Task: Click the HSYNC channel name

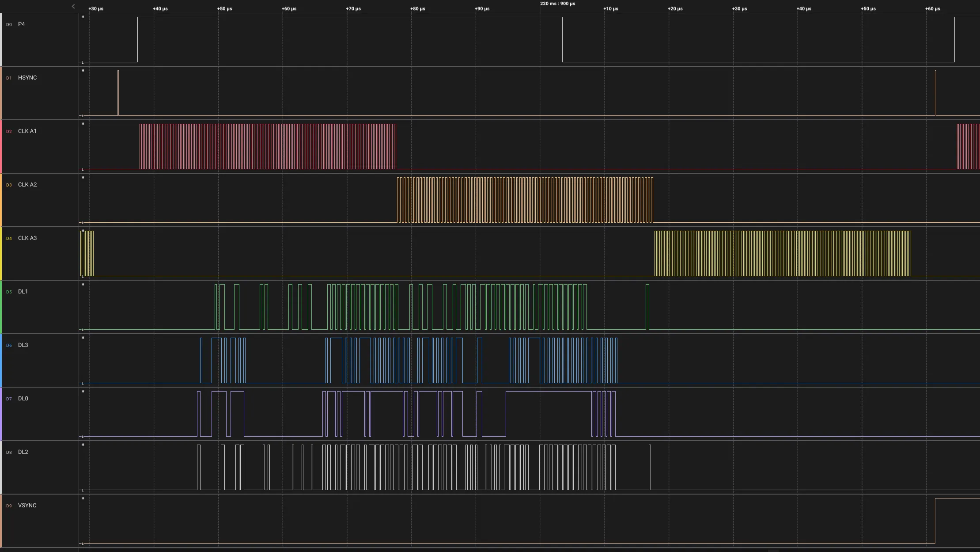Action: tap(27, 78)
